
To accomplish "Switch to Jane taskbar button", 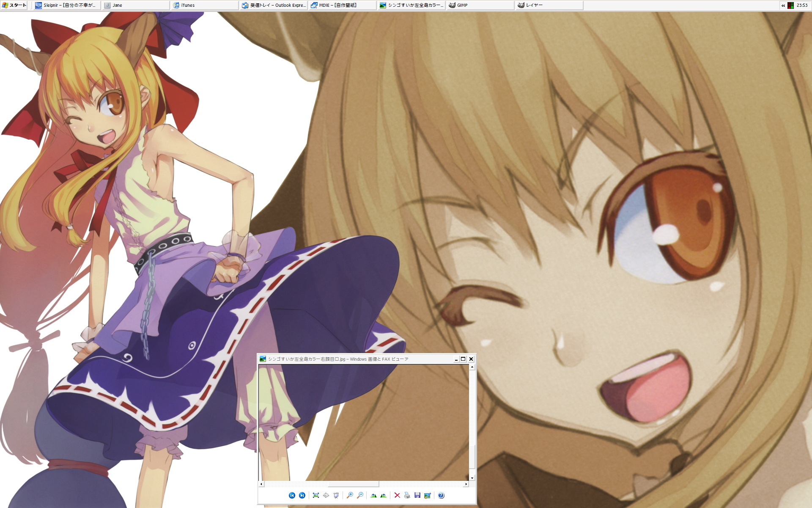I will [x=136, y=5].
